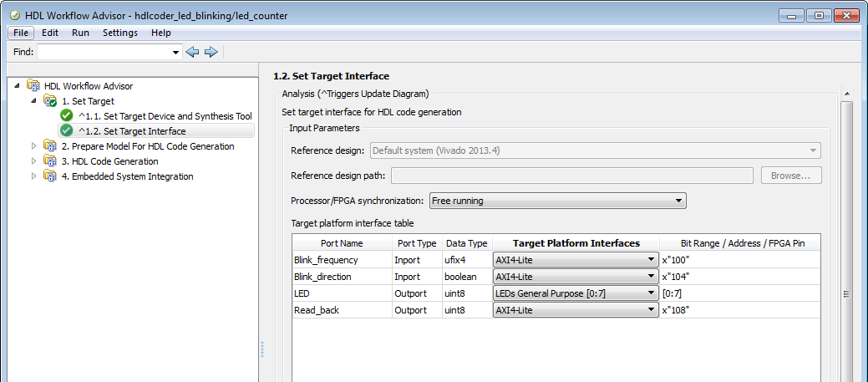868x382 pixels.
Task: Expand the Embedded System Integration tree node
Action: pyautogui.click(x=34, y=176)
